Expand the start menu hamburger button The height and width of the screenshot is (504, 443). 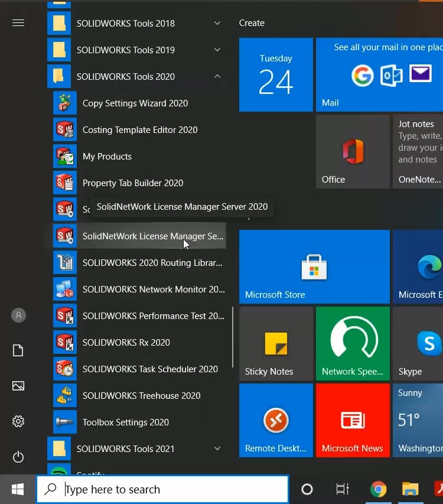[x=18, y=23]
